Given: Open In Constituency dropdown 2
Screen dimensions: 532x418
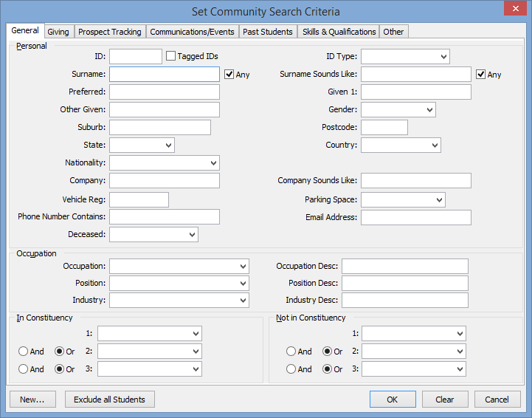Looking at the screenshot, I should pyautogui.click(x=150, y=351).
